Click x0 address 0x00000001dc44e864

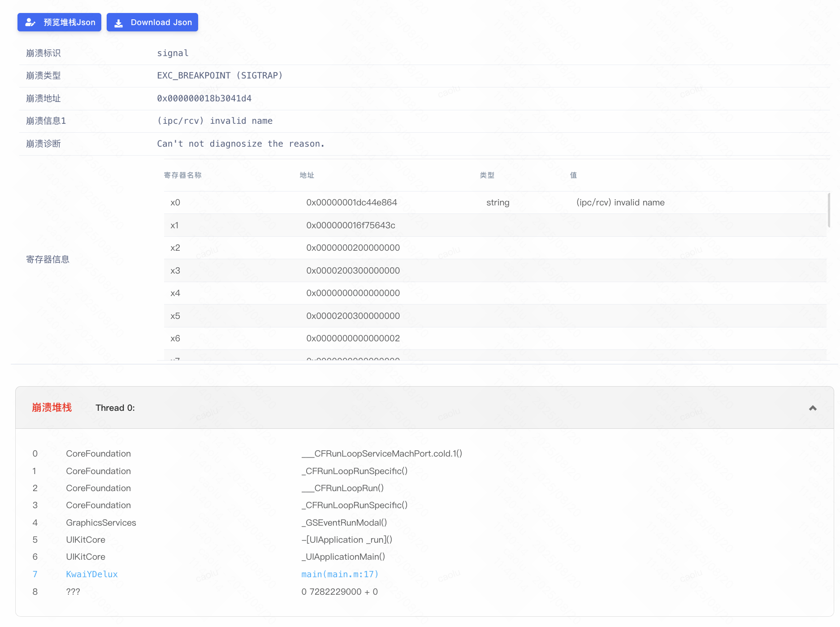(351, 202)
